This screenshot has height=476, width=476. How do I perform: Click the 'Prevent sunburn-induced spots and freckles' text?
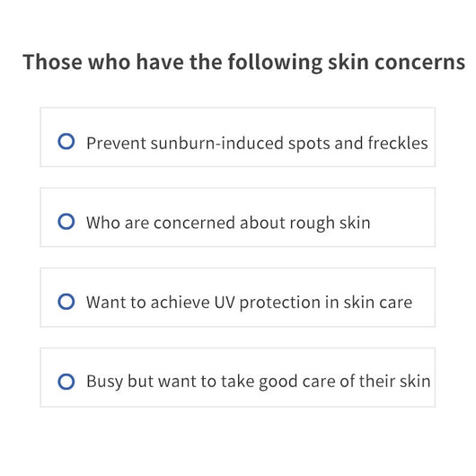[257, 144]
